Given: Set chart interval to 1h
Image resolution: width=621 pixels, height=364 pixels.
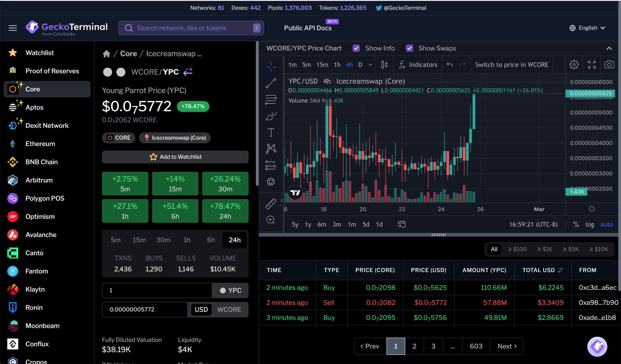Looking at the screenshot, I should 337,65.
